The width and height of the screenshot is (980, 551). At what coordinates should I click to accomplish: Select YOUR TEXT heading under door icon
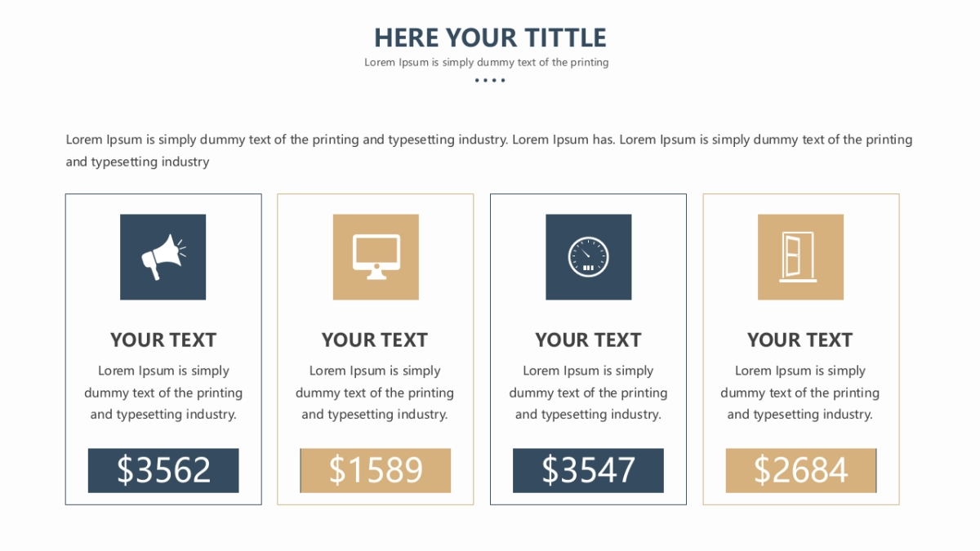click(800, 340)
